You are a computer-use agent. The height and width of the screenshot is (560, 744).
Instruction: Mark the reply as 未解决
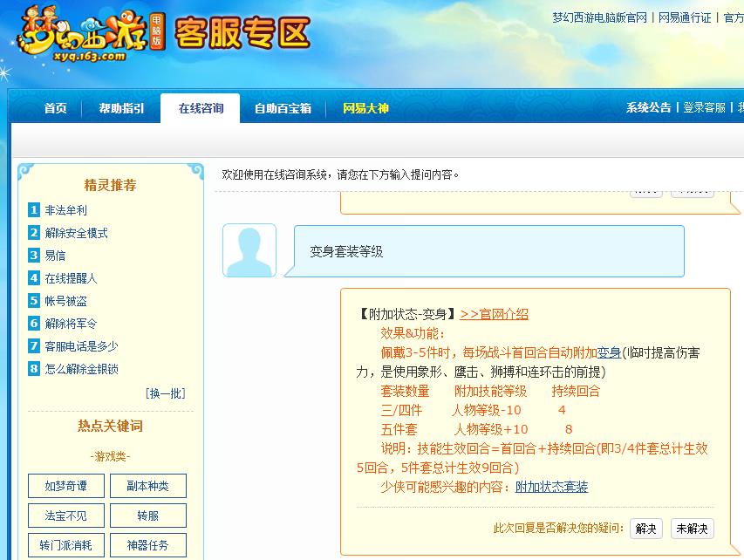692,529
